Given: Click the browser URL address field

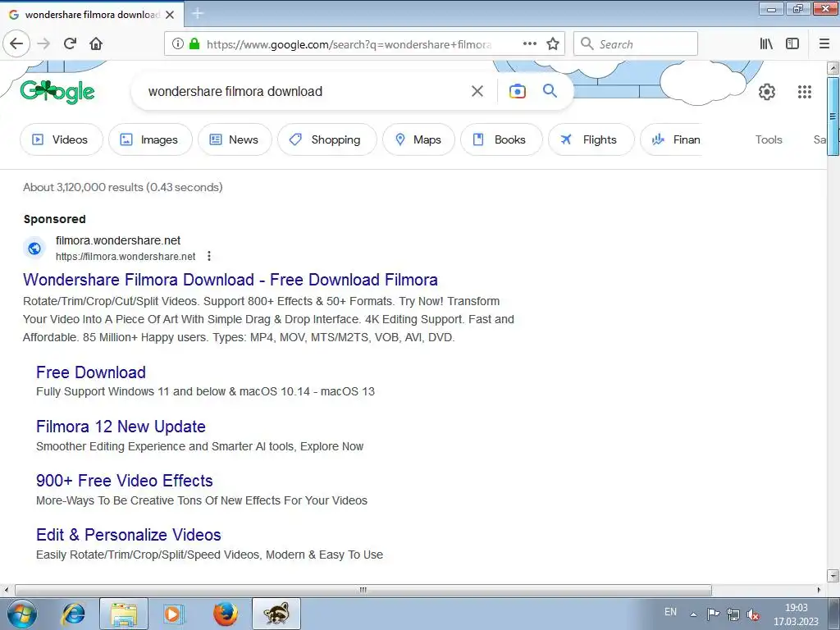Looking at the screenshot, I should (x=348, y=44).
